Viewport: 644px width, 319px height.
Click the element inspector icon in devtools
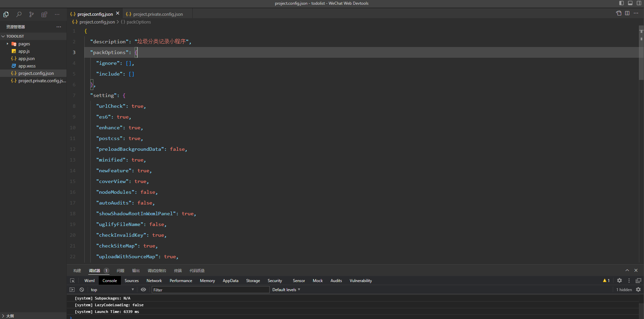72,281
